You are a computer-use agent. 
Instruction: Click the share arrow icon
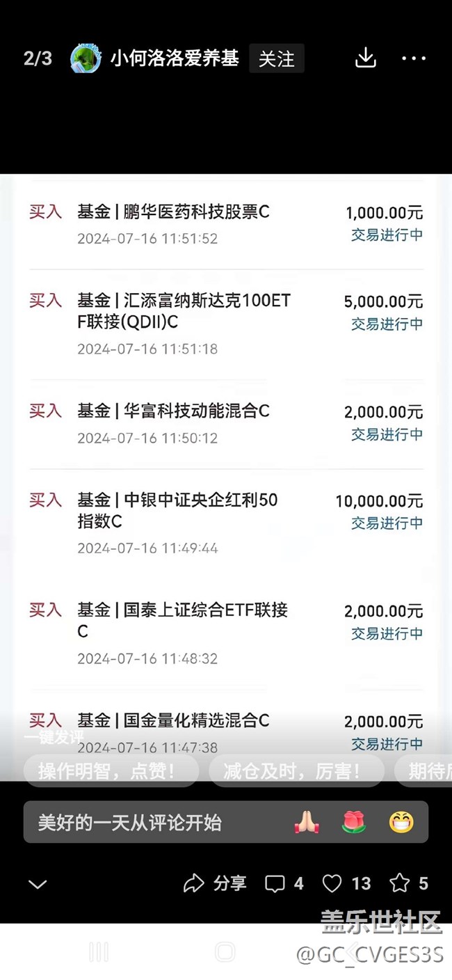[x=193, y=883]
